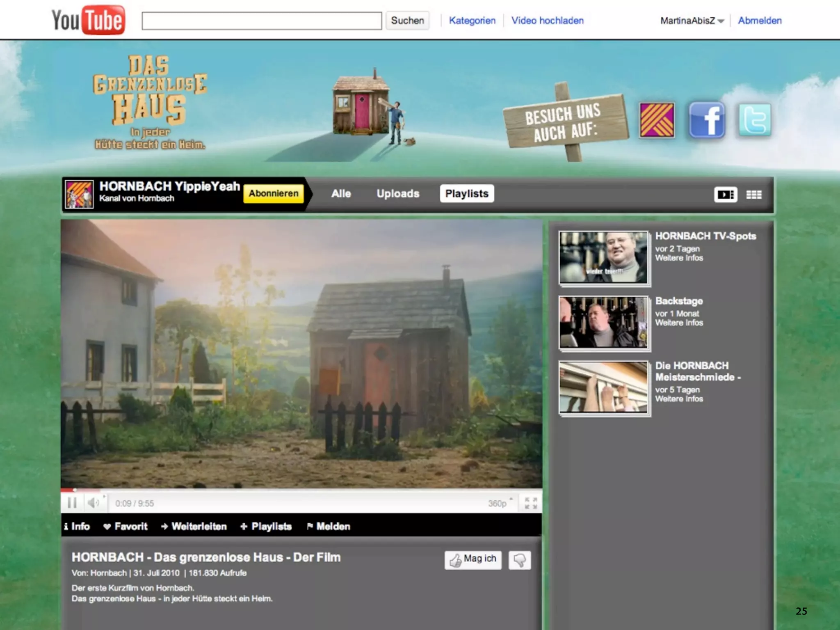Viewport: 840px width, 630px height.
Task: Click the yellow Abonnieren button
Action: coord(274,193)
